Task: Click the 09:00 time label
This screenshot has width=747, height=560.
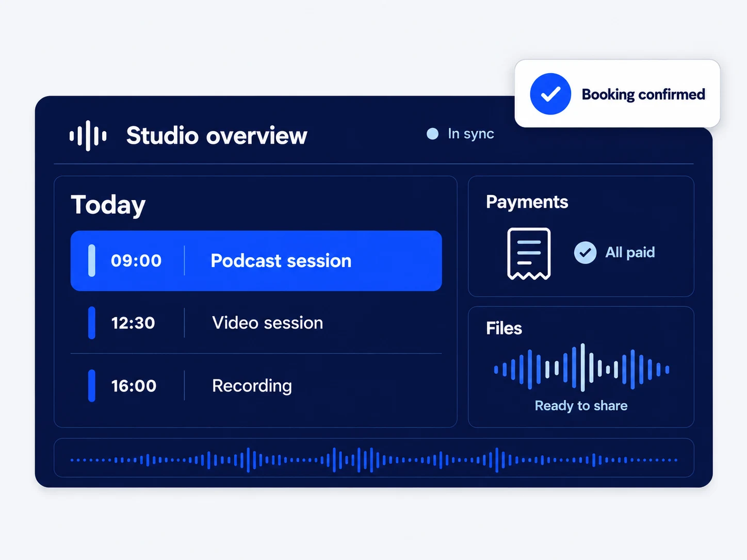Action: pos(136,261)
